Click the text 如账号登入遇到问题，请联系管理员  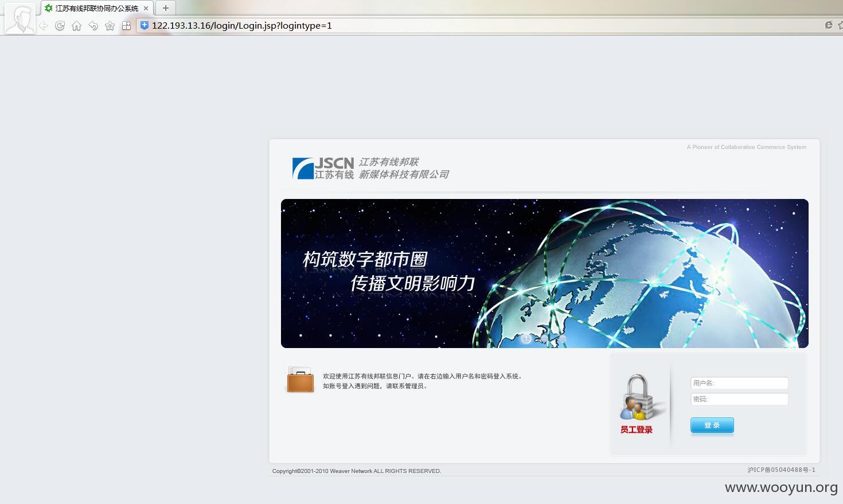375,386
